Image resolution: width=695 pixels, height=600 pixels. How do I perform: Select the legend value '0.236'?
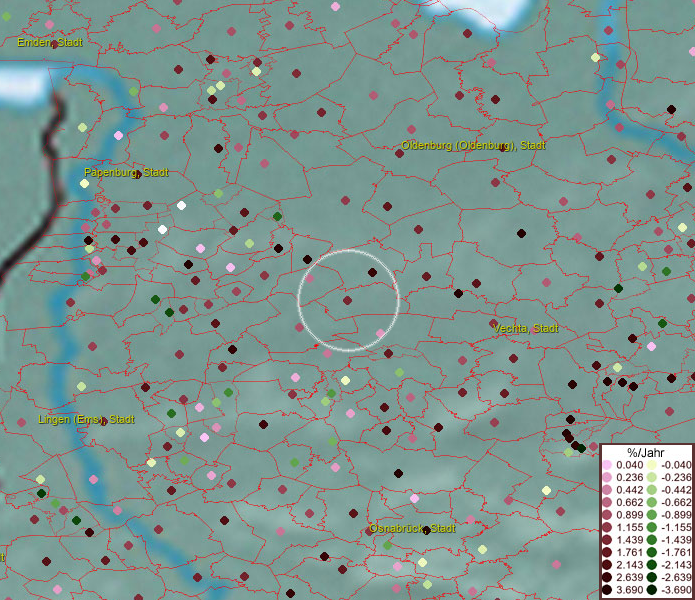[x=629, y=477]
